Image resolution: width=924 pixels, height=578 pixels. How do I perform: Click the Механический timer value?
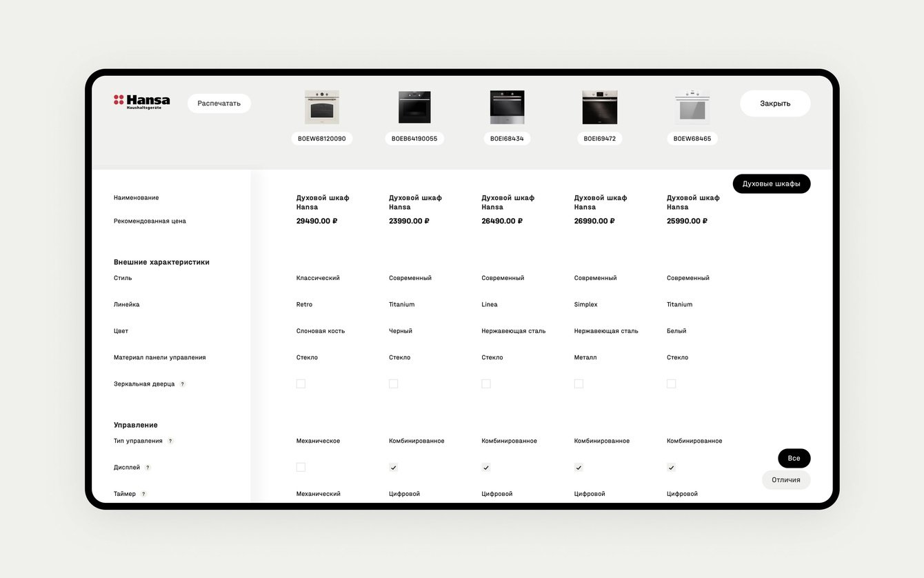pos(319,495)
